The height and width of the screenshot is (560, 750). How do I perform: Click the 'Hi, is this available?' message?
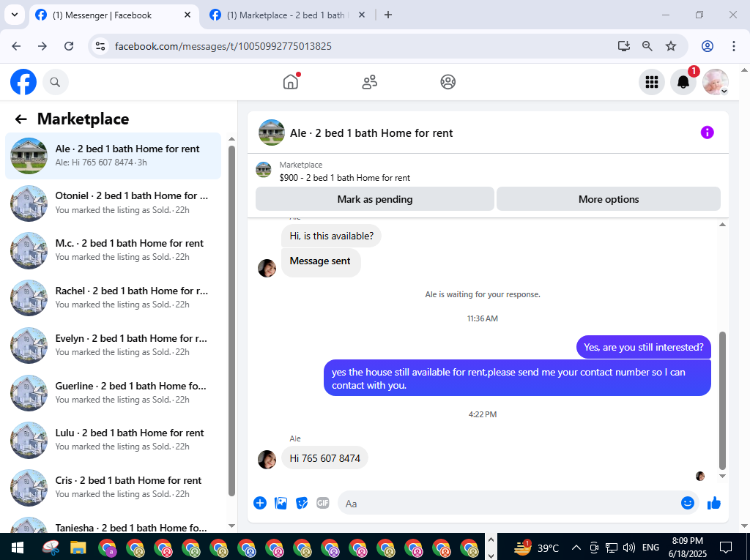tap(332, 236)
